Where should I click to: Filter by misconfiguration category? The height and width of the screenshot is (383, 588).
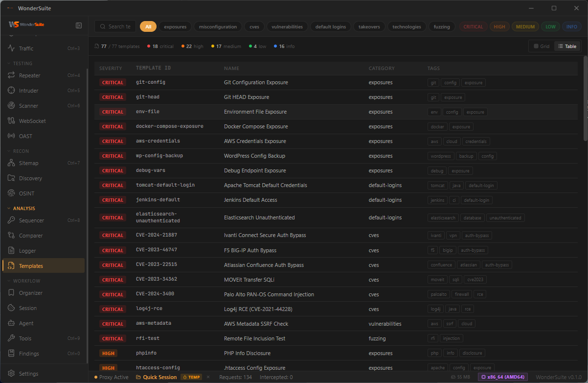[x=218, y=27]
